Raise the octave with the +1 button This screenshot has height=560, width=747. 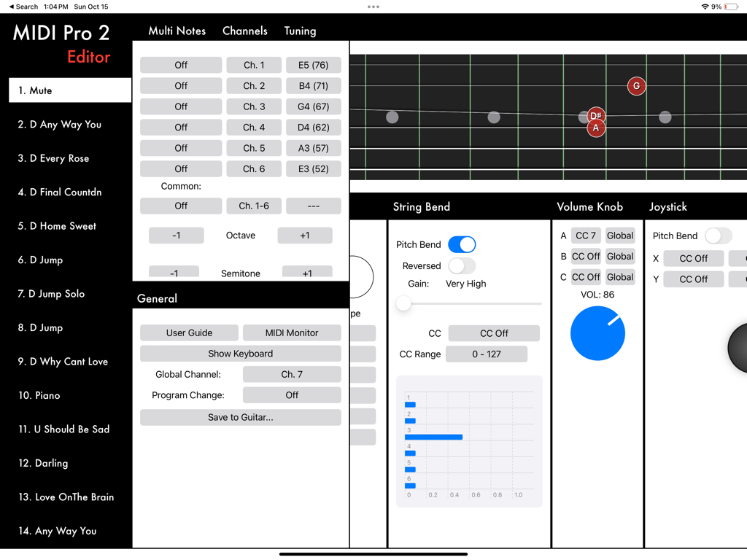tap(304, 235)
